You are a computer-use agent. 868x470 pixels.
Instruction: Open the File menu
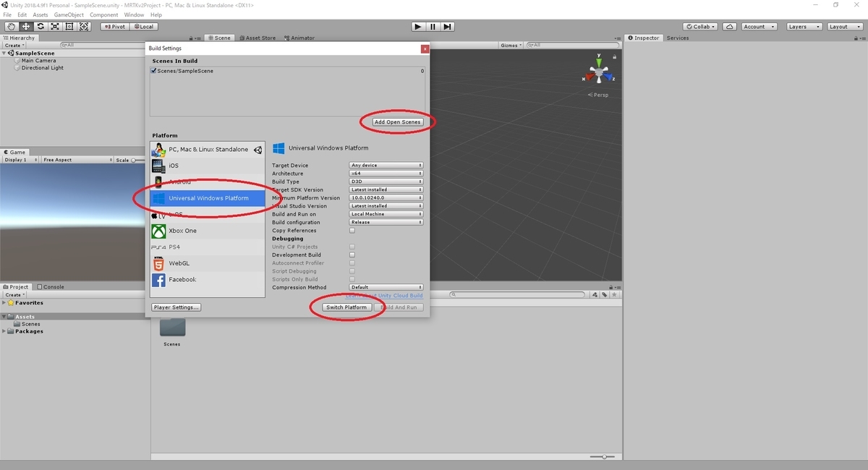tap(8, 14)
